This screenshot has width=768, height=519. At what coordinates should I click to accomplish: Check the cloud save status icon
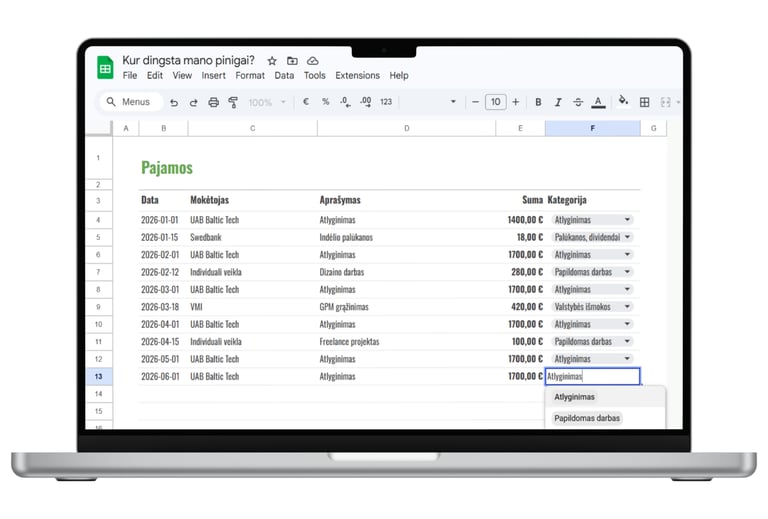click(x=312, y=61)
